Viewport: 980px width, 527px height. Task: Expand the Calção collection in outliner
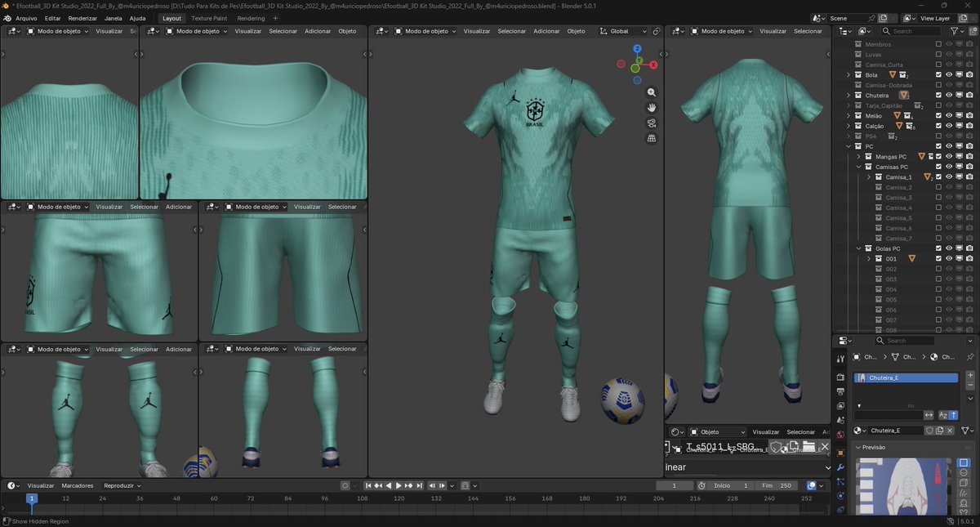[849, 126]
